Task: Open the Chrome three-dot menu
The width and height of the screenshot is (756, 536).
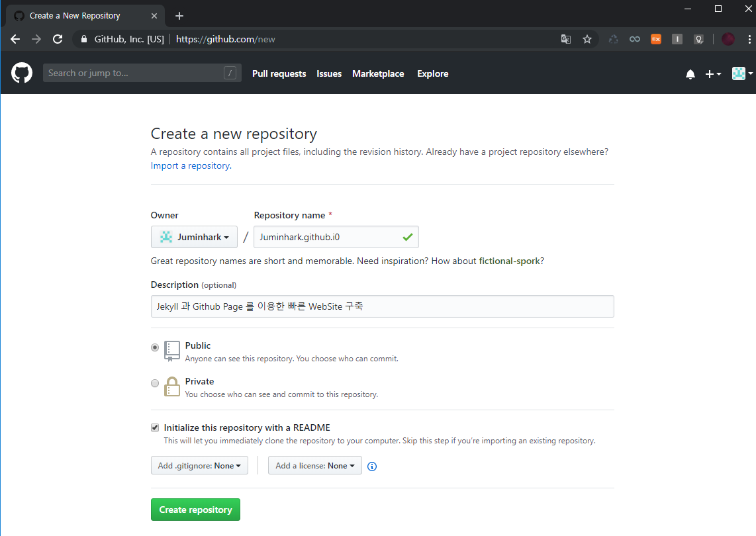Action: pyautogui.click(x=749, y=39)
